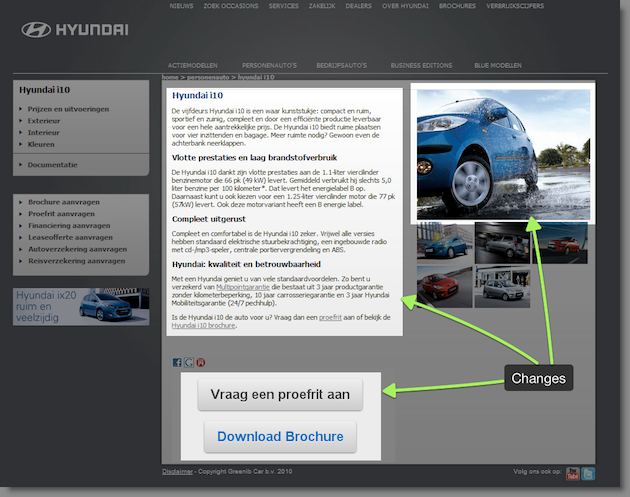630x497 pixels.
Task: Click Vraag een proefrit aan button
Action: tap(280, 395)
